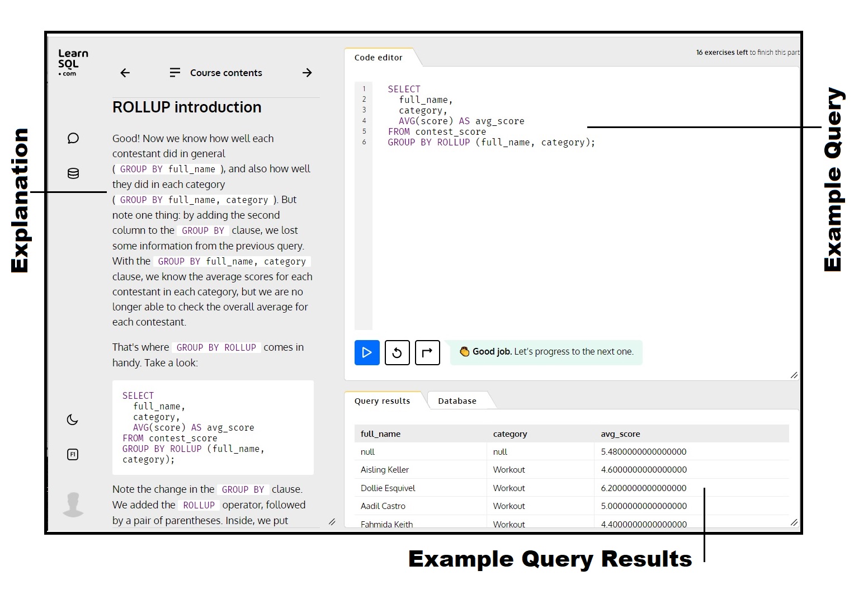Image resolution: width=868 pixels, height=594 pixels.
Task: Select the Aisling Keller result cell
Action: pos(385,470)
